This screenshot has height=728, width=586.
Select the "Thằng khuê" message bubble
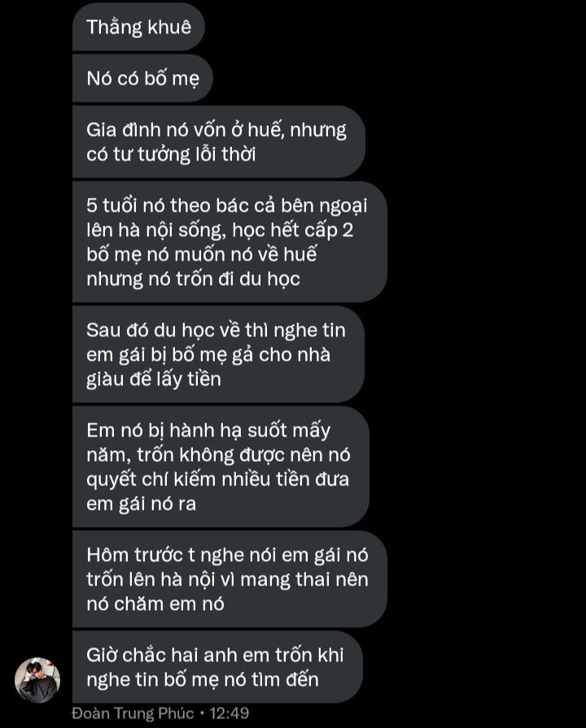pos(138,27)
